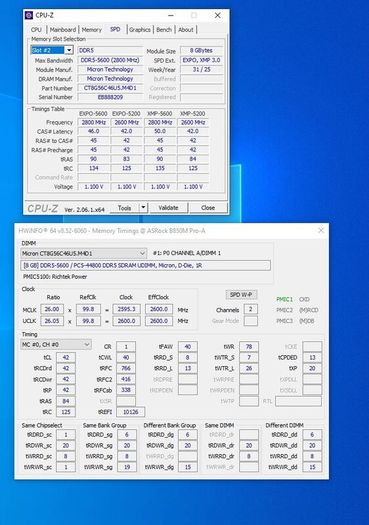Click the EXPO-5600 tRC value 134
The width and height of the screenshot is (369, 525).
[x=93, y=168]
